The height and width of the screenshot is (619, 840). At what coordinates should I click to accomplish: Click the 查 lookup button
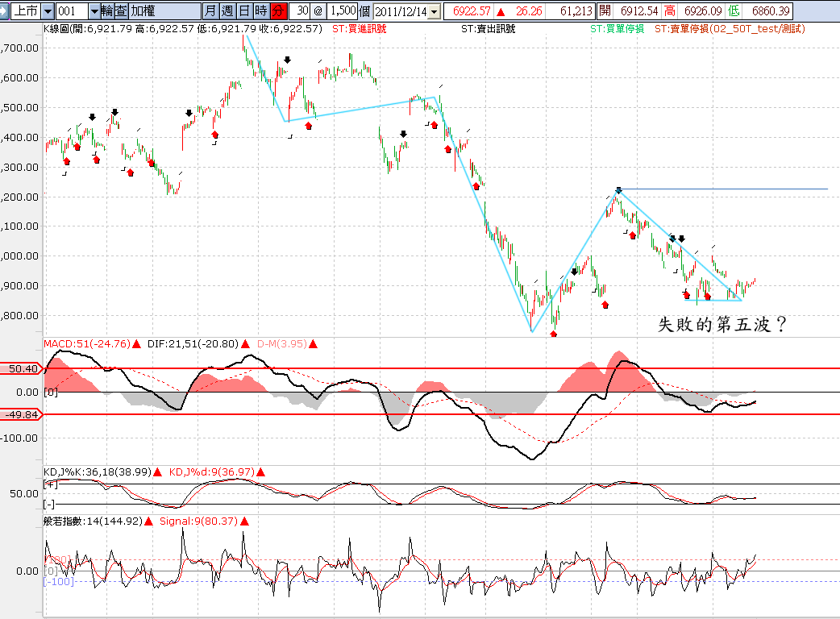(x=121, y=10)
